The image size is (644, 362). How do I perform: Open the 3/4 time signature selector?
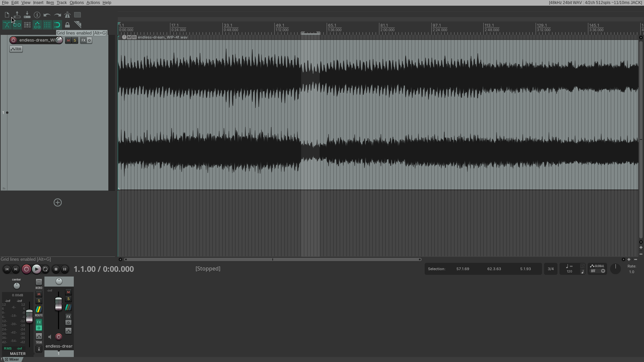pos(551,269)
